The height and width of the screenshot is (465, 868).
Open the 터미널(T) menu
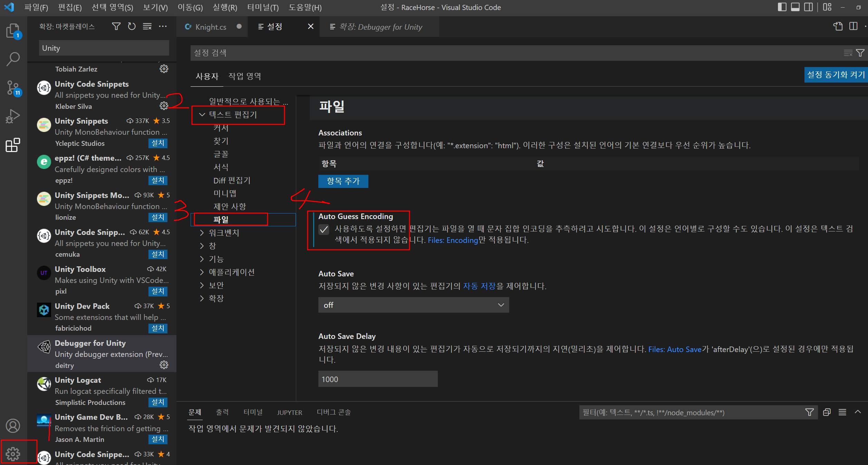tap(263, 7)
